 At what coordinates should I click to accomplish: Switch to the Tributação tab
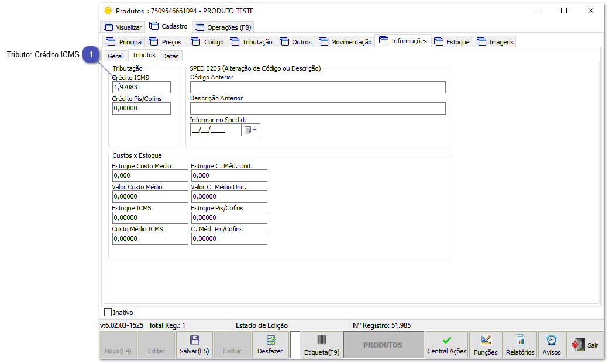coord(252,42)
